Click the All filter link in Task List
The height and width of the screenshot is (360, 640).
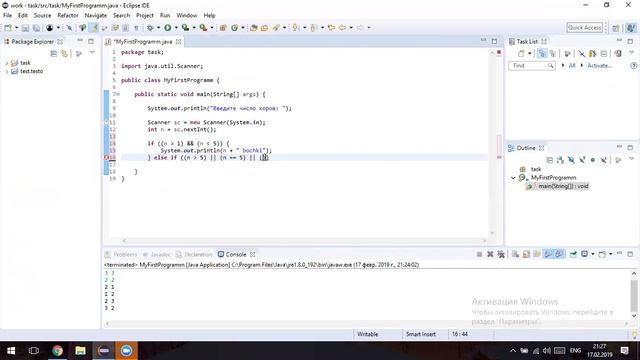click(572, 65)
